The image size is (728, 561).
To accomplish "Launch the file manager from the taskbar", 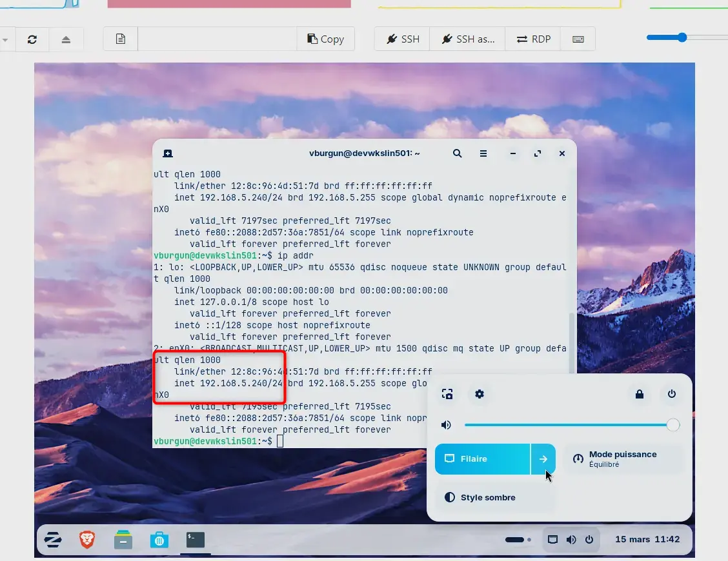I will 123,540.
